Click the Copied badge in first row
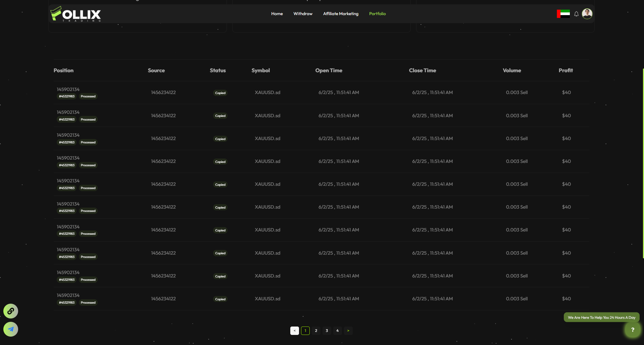Screen dimensions: 644x345 click(220, 93)
